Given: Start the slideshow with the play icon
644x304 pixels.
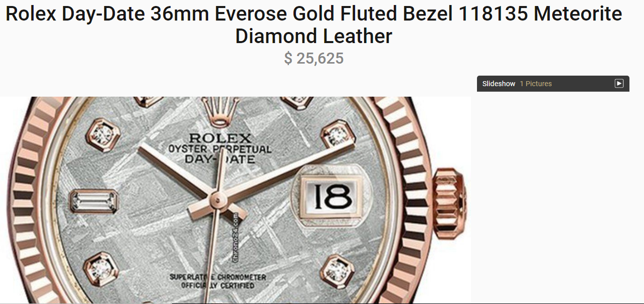Looking at the screenshot, I should [619, 84].
